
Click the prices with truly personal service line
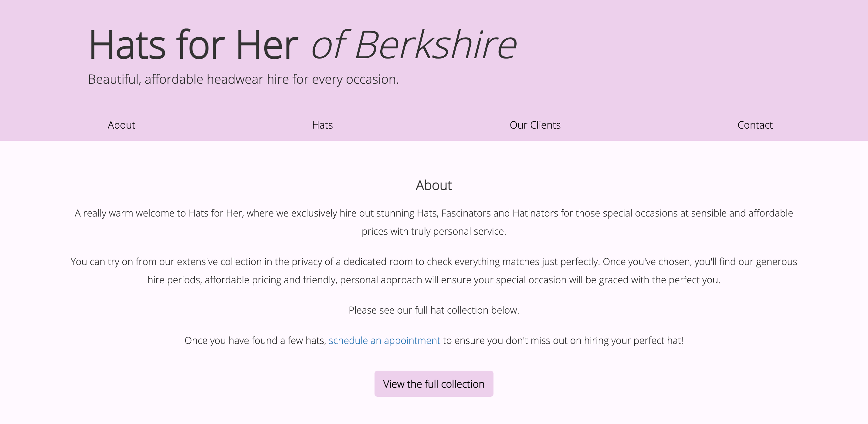(x=434, y=231)
